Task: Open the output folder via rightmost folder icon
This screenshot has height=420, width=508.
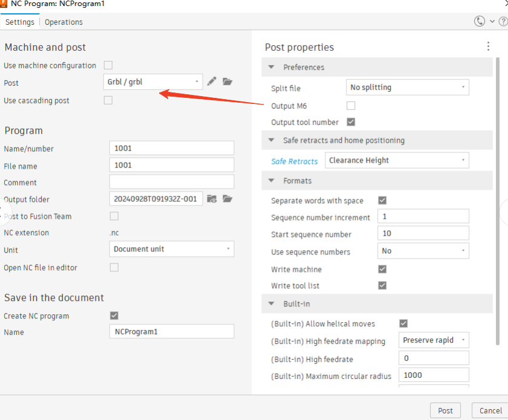Action: [227, 199]
